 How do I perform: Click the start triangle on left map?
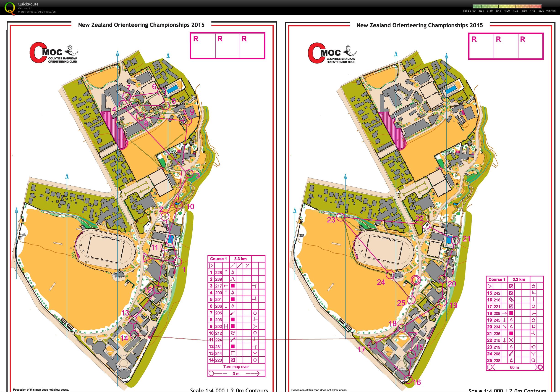coord(146,258)
